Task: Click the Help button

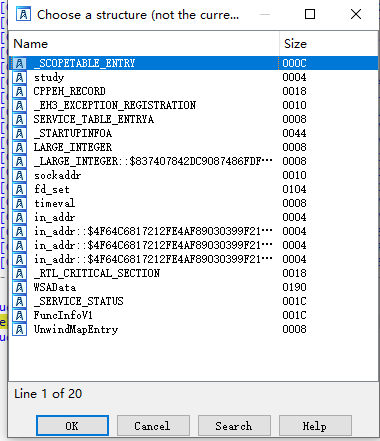Action: [x=315, y=426]
